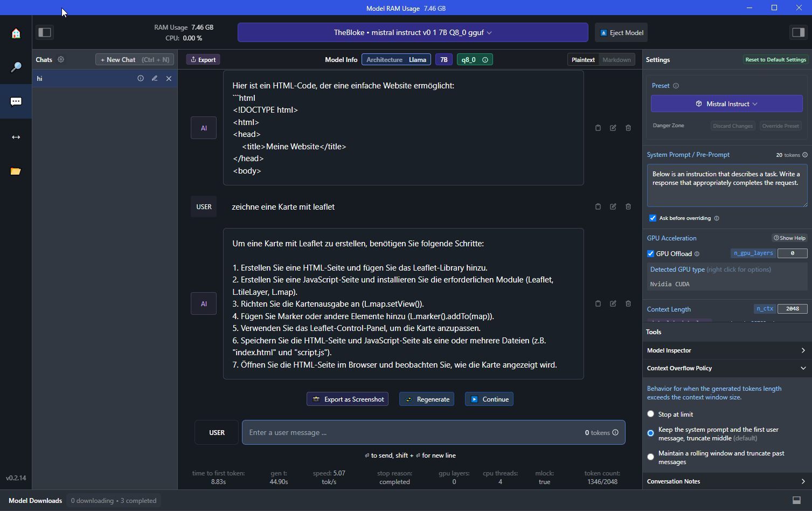
Task: Select Stop at limit radio option
Action: (x=651, y=414)
